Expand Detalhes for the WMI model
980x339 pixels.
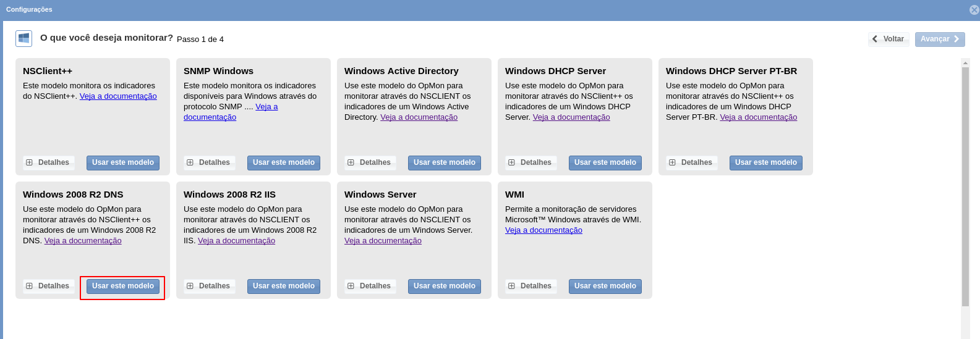pos(530,286)
